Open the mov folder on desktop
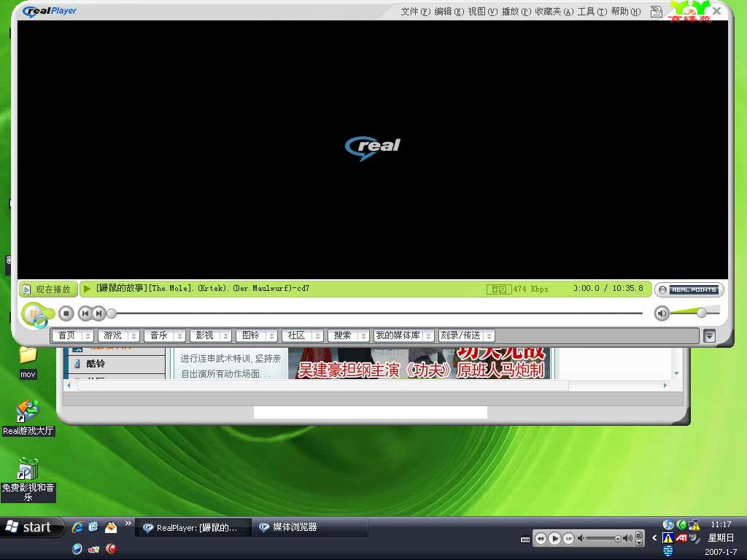Viewport: 747px width, 560px height. (x=28, y=361)
